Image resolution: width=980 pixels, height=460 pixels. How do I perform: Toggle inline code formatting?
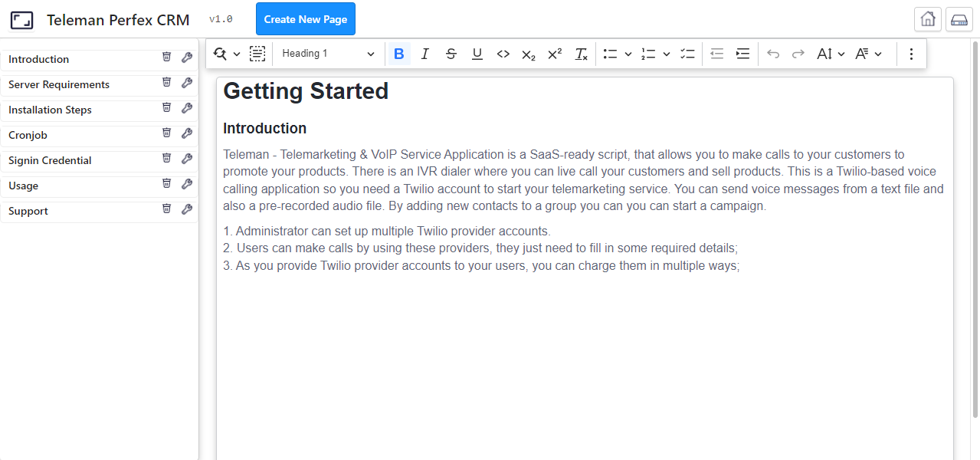(503, 54)
